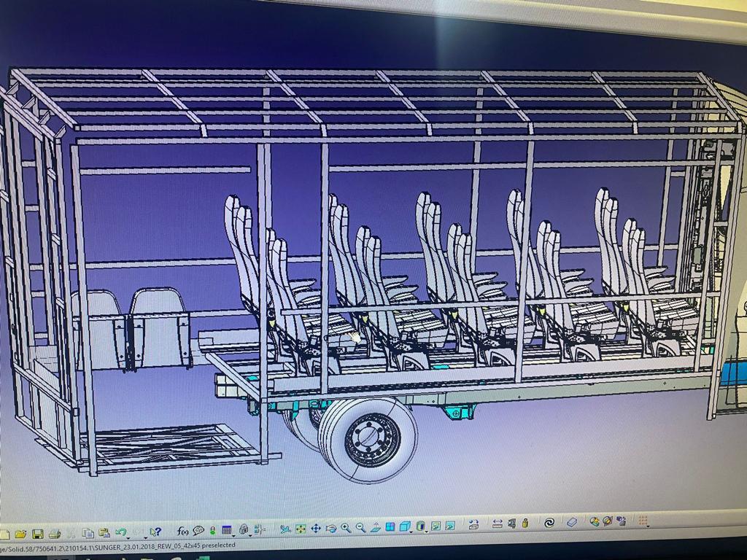747x560 pixels.
Task: Select the Pan view tool
Action: tap(315, 529)
